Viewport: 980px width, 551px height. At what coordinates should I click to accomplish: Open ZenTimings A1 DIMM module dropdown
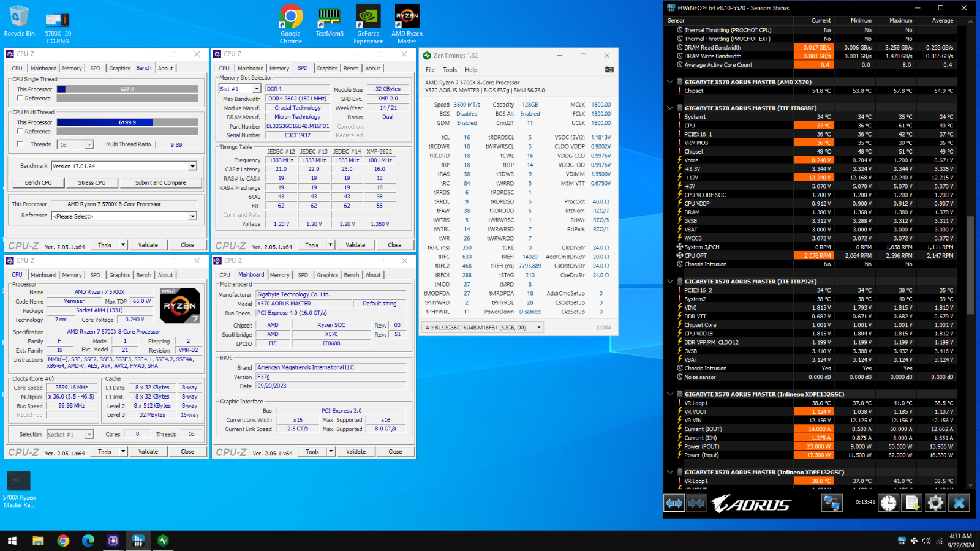pos(484,328)
